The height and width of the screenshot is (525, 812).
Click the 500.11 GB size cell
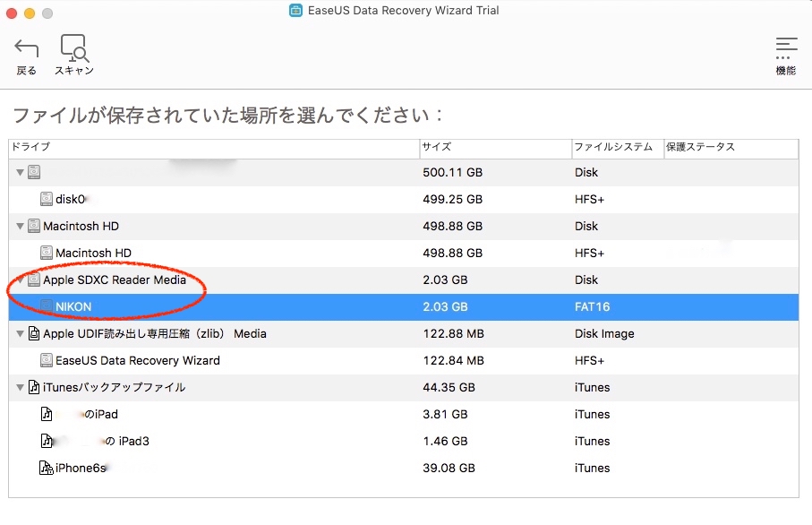click(x=453, y=173)
